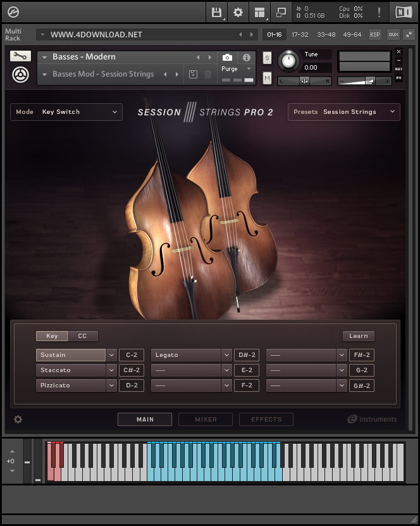420x526 pixels.
Task: Click the Tune knob
Action: point(288,61)
